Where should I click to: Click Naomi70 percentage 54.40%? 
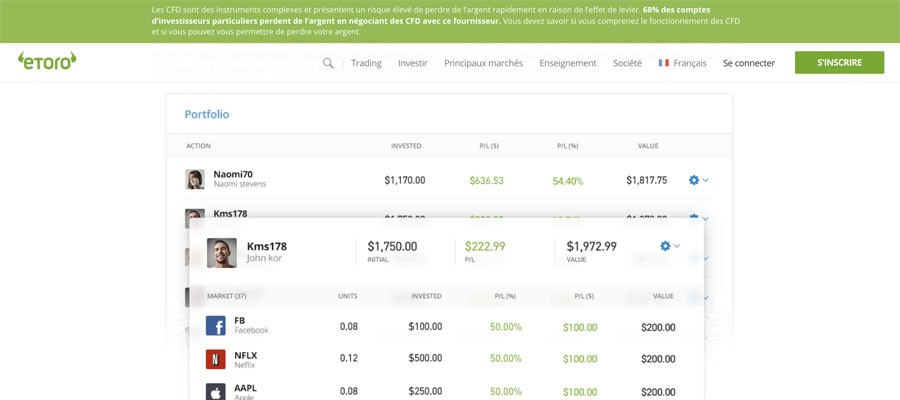[x=568, y=181]
